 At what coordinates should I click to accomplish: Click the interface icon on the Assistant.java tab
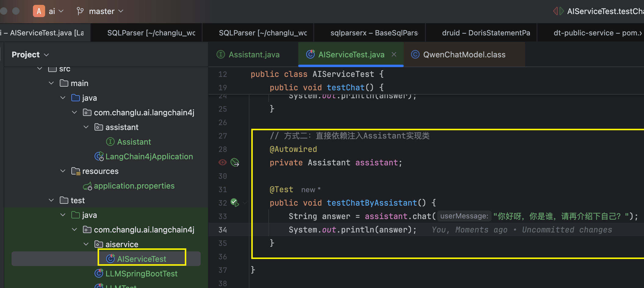pos(220,54)
